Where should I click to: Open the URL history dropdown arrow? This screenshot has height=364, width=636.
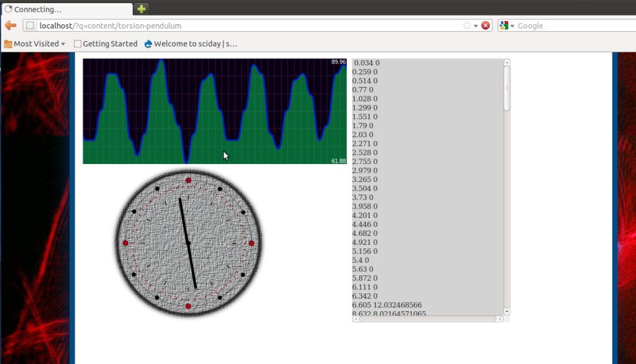[x=476, y=26]
